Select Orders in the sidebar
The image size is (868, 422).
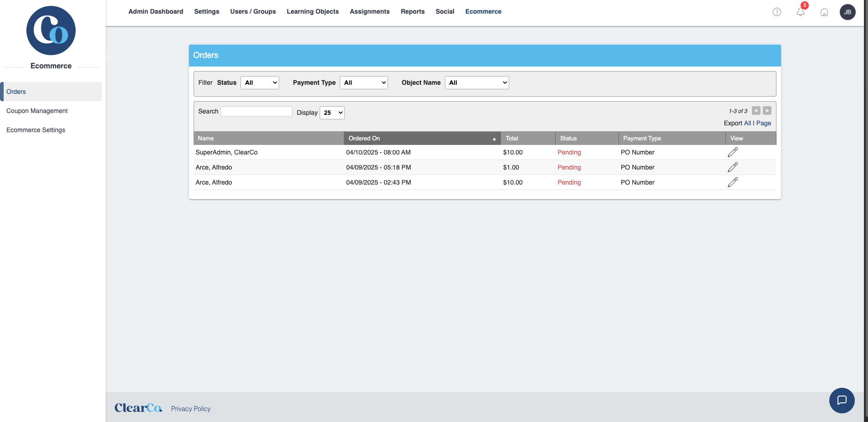pyautogui.click(x=51, y=92)
